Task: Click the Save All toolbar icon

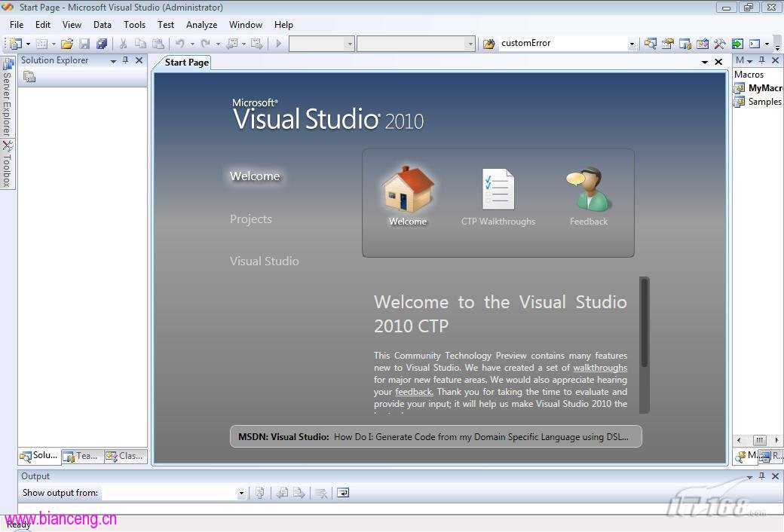Action: coord(102,44)
